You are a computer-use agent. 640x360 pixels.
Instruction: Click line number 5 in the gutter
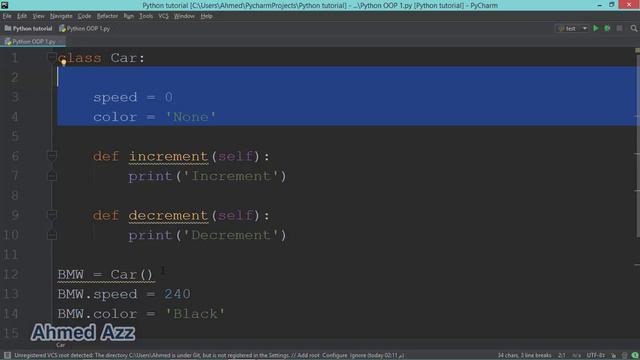click(15, 136)
